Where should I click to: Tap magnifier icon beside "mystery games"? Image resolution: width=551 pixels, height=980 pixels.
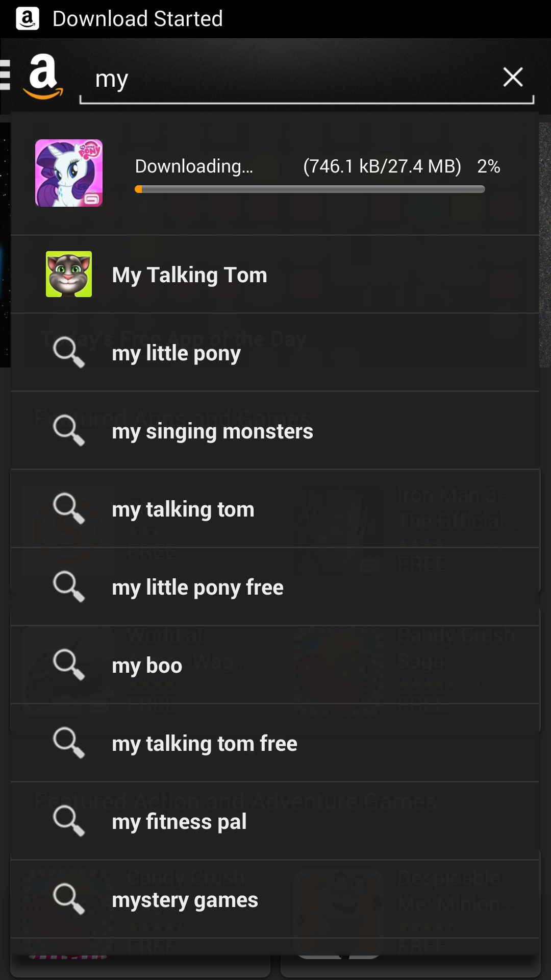[x=69, y=899]
